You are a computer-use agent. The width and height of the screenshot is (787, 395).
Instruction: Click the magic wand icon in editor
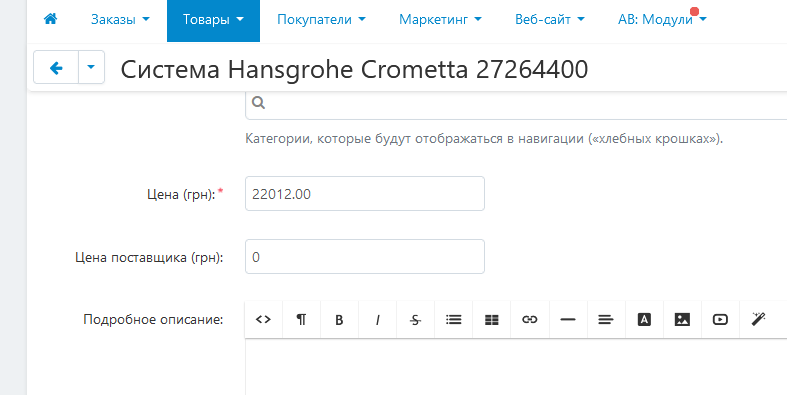[x=758, y=319]
